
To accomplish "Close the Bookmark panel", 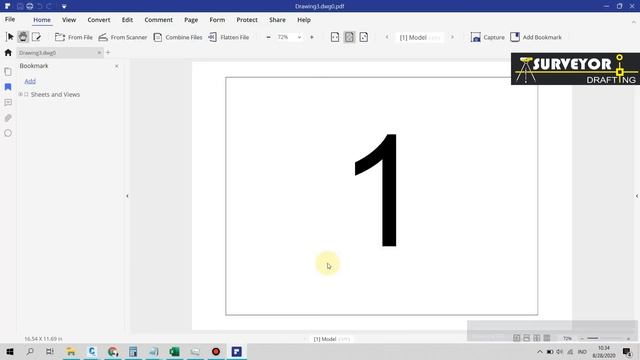I will coord(116,66).
